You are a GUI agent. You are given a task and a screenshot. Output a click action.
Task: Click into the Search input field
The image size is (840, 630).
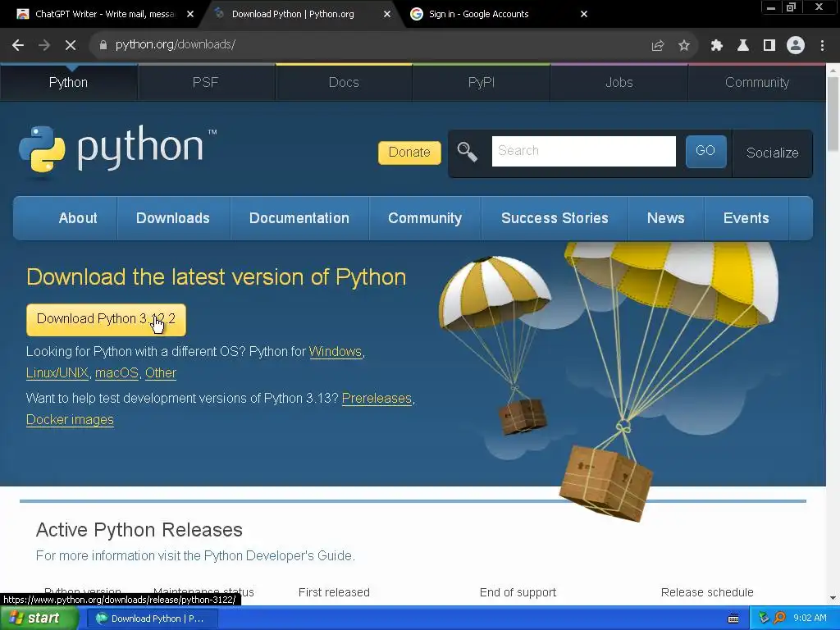coord(584,151)
